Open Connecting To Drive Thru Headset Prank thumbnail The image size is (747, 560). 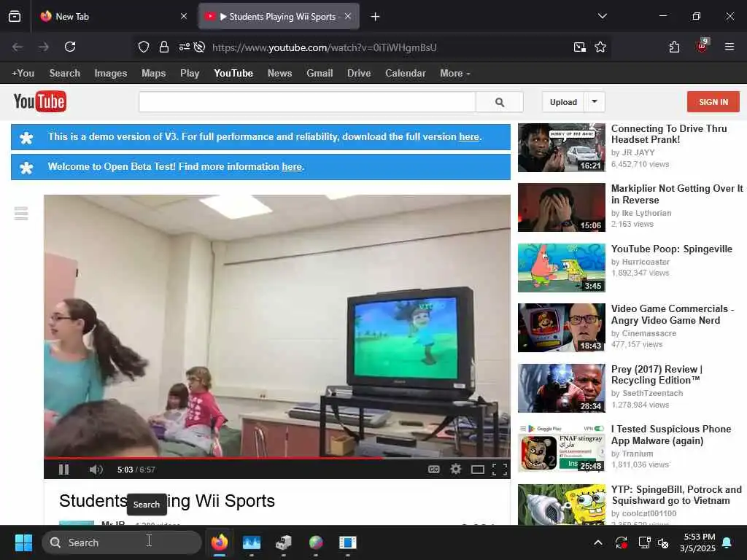(x=561, y=147)
